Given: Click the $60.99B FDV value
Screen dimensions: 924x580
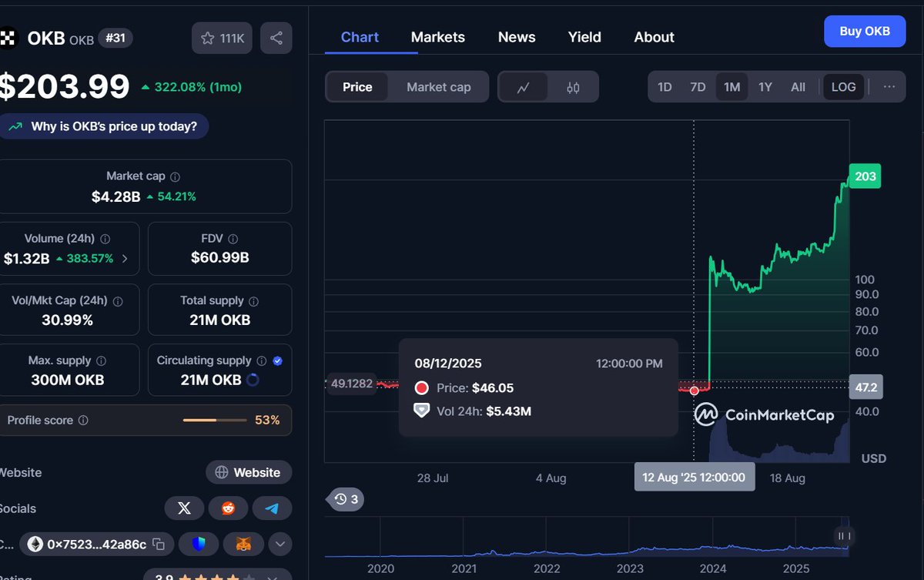Looking at the screenshot, I should click(219, 258).
